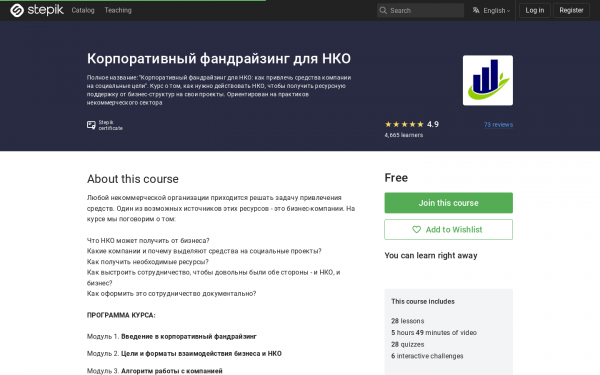
Task: Click the 4.9 rating value
Action: point(433,124)
